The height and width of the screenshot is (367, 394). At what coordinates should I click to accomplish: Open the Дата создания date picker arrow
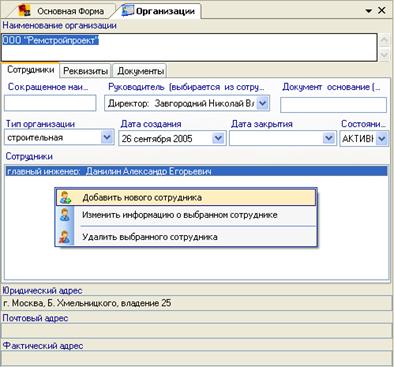(x=218, y=138)
